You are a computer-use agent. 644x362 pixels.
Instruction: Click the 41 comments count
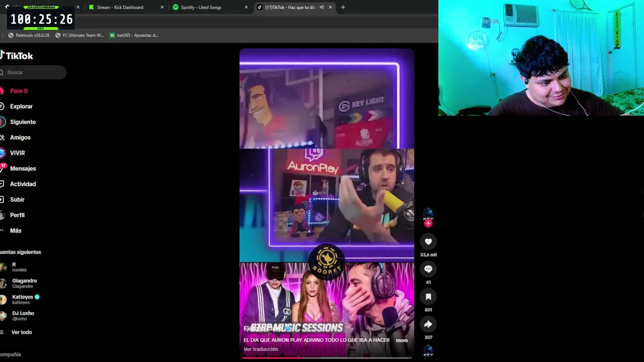tap(428, 283)
